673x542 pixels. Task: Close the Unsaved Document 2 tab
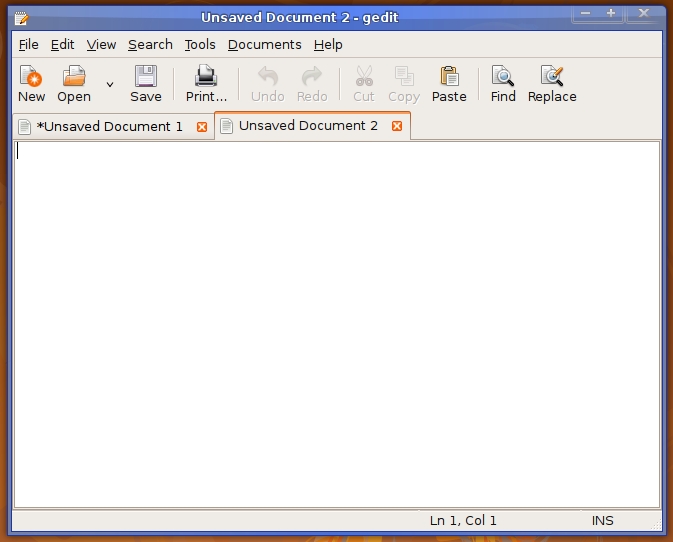coord(397,126)
